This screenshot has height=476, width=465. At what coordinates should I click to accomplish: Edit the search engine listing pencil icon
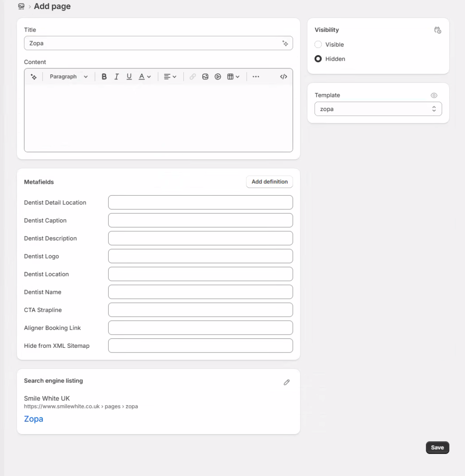(x=286, y=382)
